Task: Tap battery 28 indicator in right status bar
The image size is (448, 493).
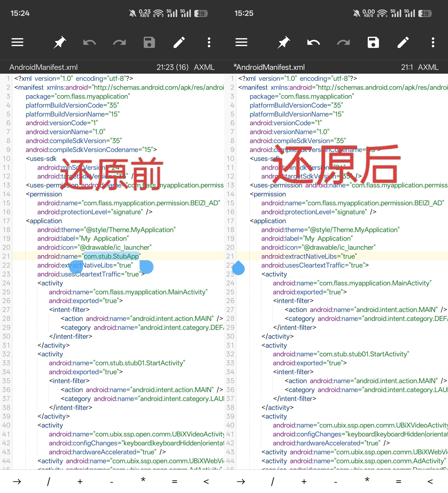Action: click(425, 13)
